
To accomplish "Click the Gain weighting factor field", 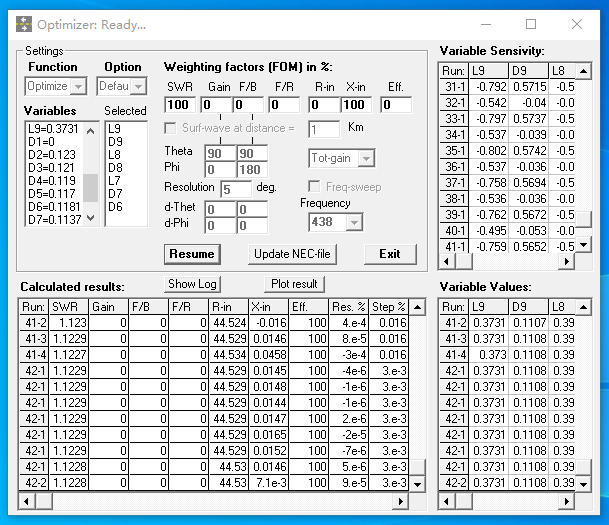I will tap(216, 105).
